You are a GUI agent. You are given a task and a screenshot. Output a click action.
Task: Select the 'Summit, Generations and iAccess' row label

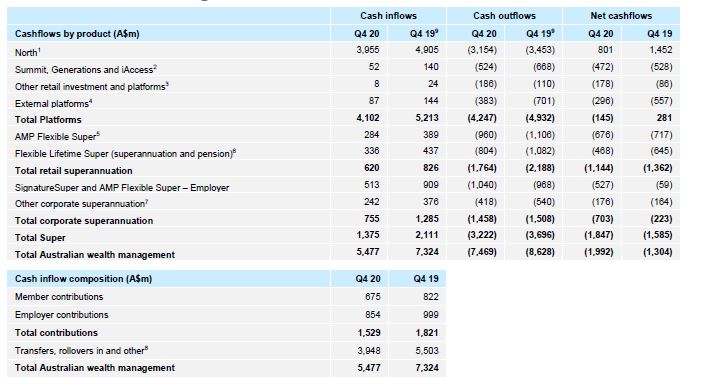(86, 70)
